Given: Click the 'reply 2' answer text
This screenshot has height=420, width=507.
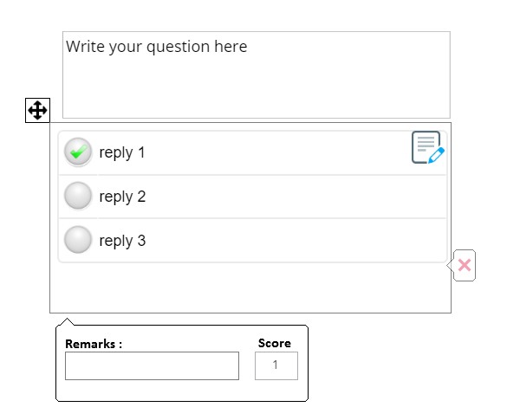Looking at the screenshot, I should [122, 197].
